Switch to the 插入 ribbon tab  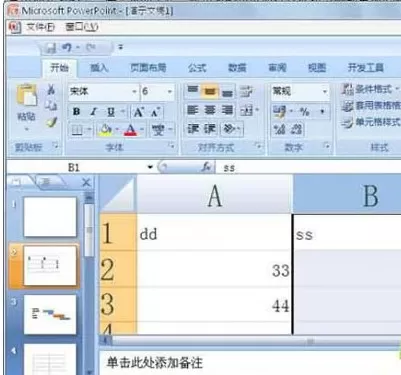(x=99, y=68)
